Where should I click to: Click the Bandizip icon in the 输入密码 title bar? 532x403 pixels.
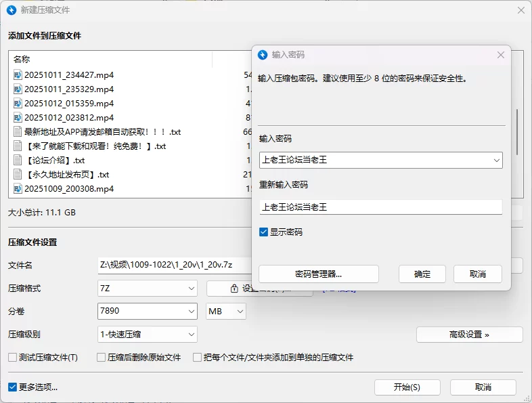(x=263, y=55)
